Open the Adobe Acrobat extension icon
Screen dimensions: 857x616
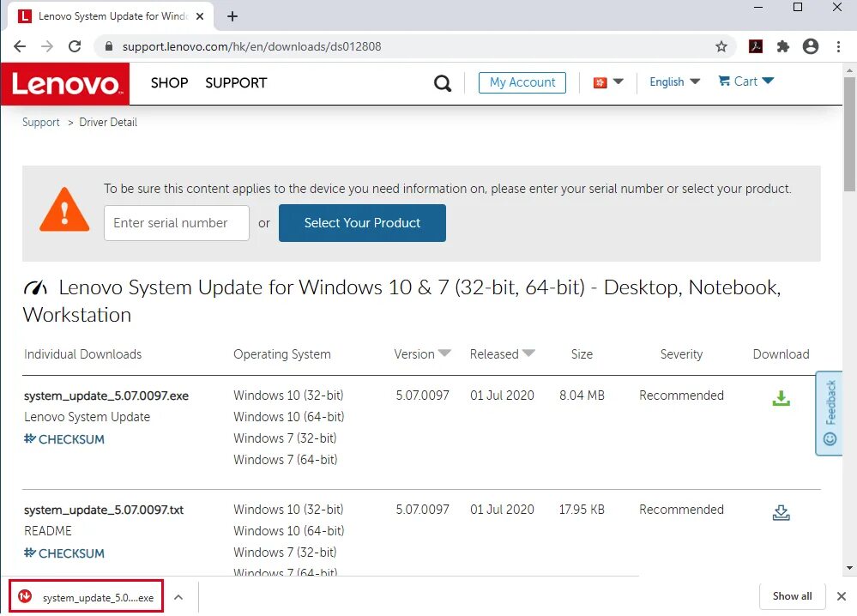[755, 46]
